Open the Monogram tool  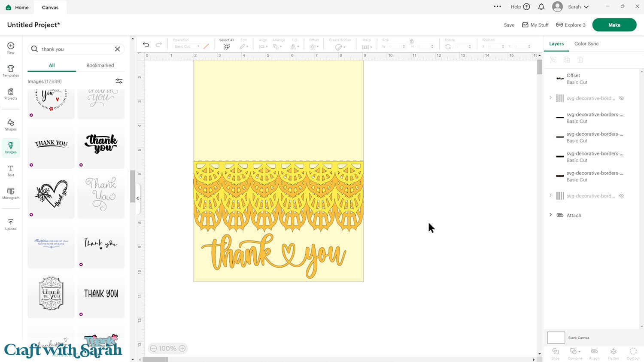point(11,193)
